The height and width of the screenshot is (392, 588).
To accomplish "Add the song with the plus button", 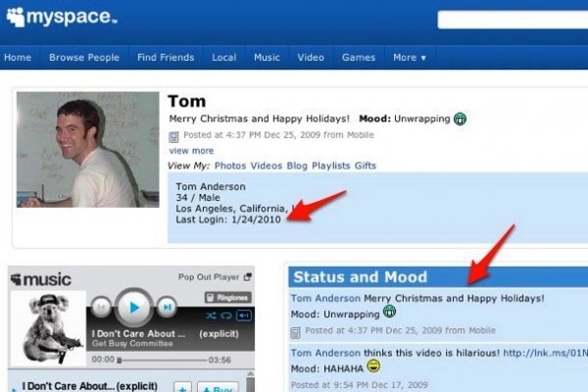I will (182, 387).
